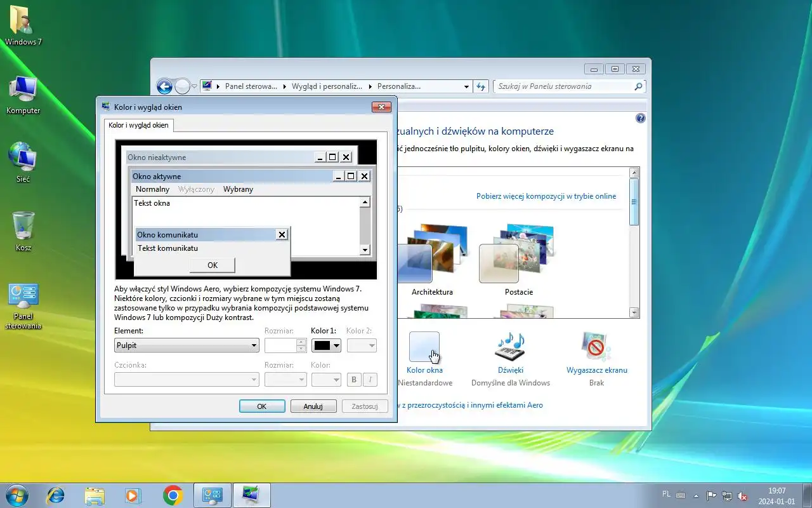Launch Google Chrome from the taskbar
The image size is (812, 508).
pos(173,495)
